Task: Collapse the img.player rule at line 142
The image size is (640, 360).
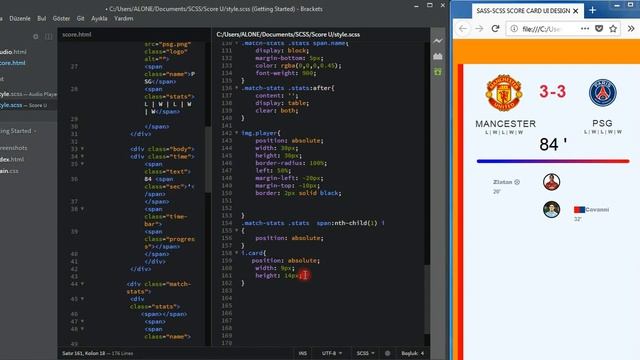Action: tap(236, 133)
